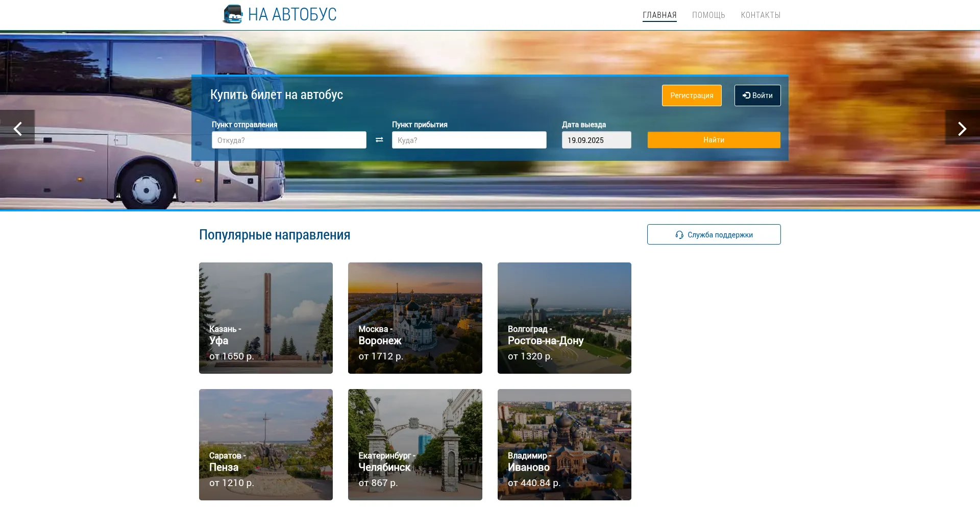Click the Пункт отправления label
The image size is (980, 507).
click(x=244, y=125)
